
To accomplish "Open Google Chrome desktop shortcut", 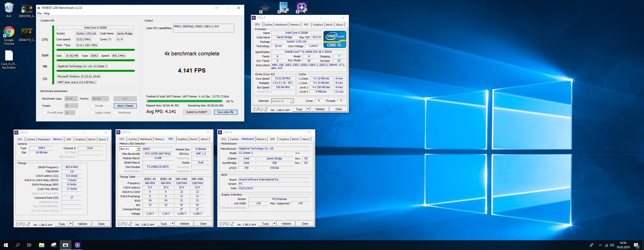I will (9, 36).
